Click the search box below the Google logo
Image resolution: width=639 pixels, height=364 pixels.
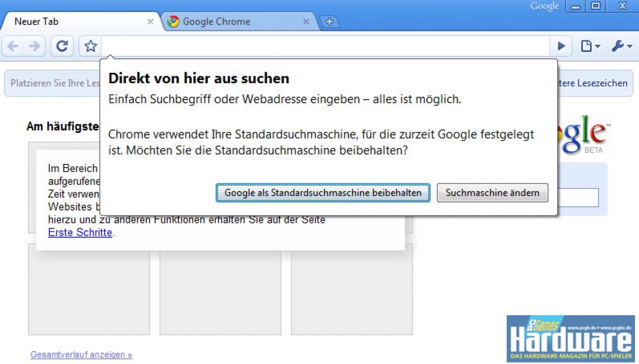578,197
